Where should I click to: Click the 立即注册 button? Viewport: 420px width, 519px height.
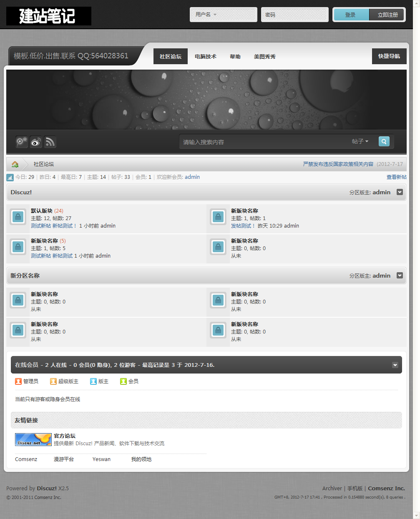[387, 14]
